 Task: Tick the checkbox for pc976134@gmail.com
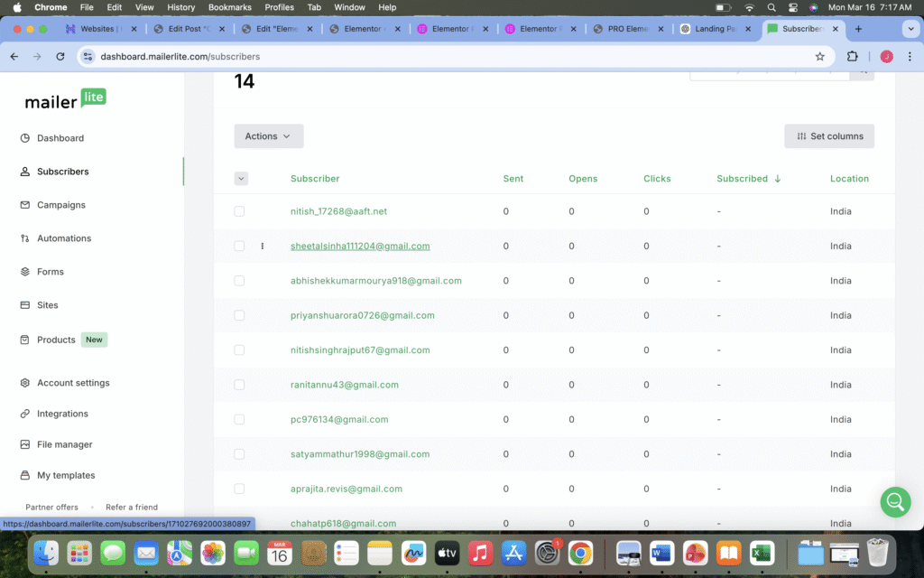click(239, 419)
